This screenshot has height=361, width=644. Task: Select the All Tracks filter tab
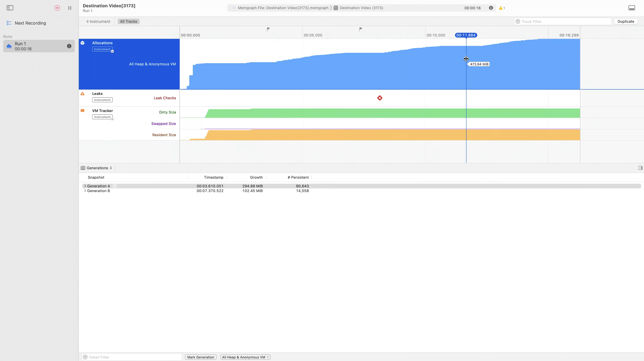click(128, 21)
